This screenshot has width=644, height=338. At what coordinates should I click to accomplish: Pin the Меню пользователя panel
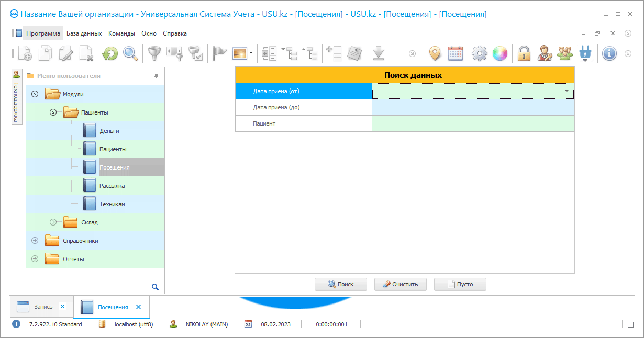coord(156,76)
